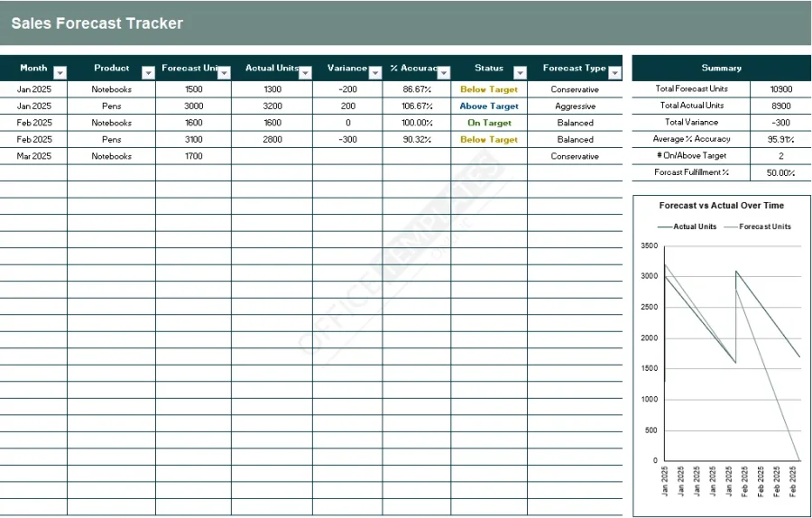The width and height of the screenshot is (812, 518).
Task: Click the accuracy cell 100.00%
Action: point(417,123)
